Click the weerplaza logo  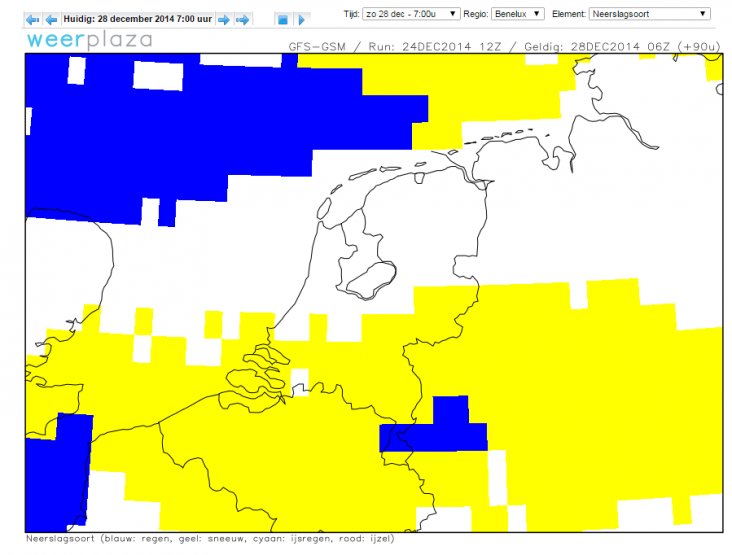(90, 40)
